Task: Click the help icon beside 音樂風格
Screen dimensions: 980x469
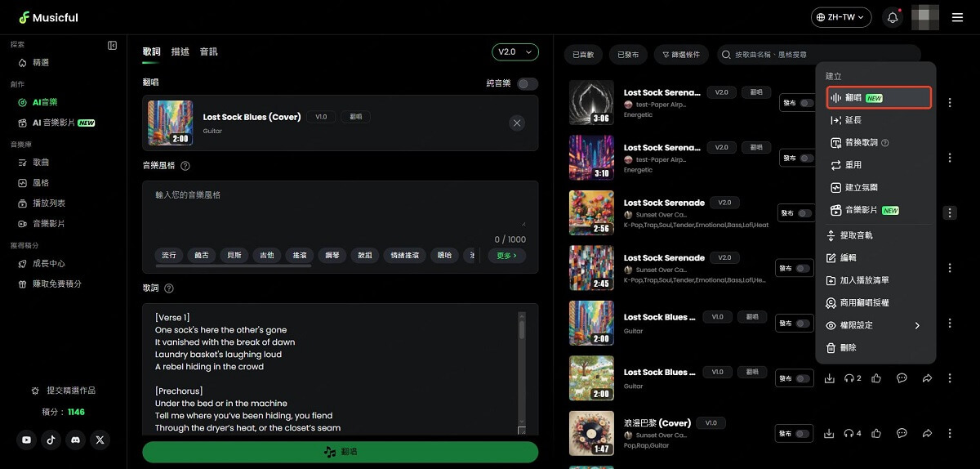Action: point(185,166)
